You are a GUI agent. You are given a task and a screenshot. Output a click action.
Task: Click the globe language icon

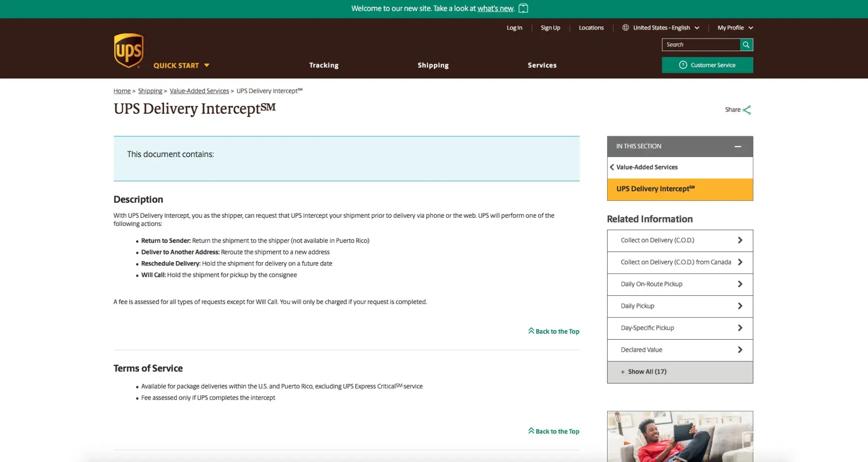(625, 27)
